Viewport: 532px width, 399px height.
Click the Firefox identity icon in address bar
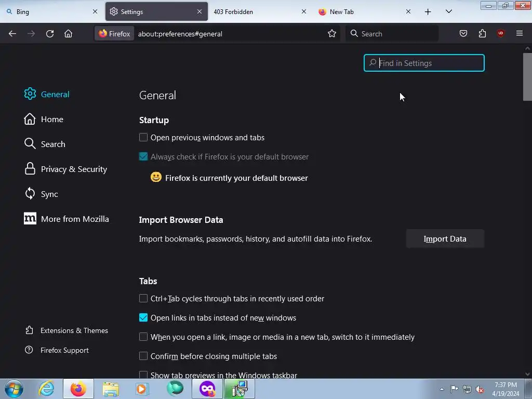114,34
